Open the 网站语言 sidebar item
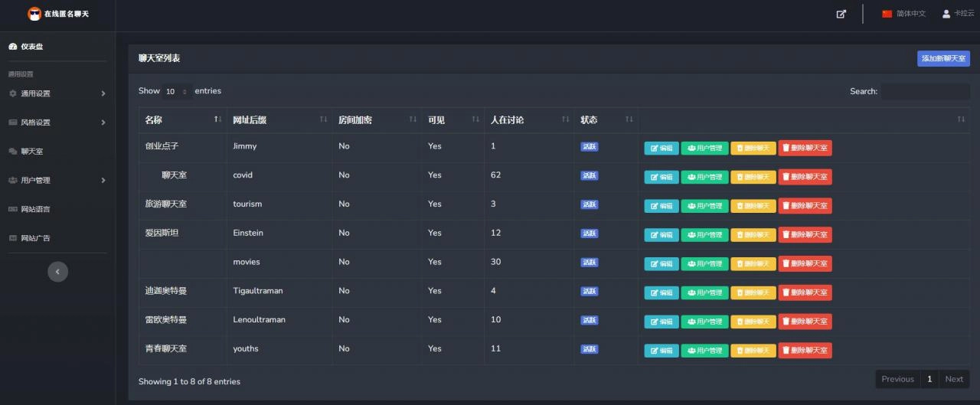Viewport: 980px width, 405px height. pyautogui.click(x=35, y=209)
